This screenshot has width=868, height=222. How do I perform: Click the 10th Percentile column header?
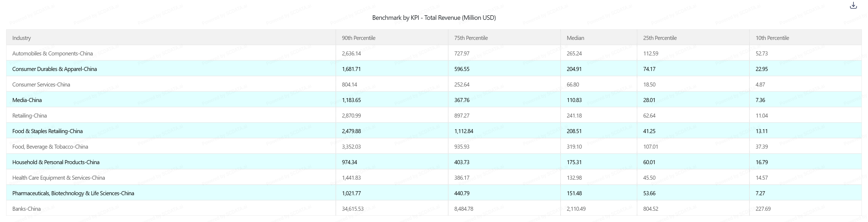pyautogui.click(x=772, y=38)
